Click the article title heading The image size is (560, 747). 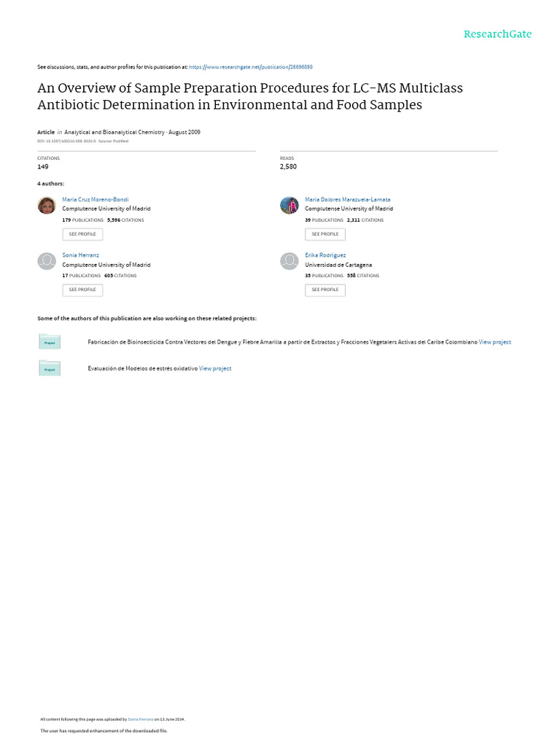click(249, 96)
